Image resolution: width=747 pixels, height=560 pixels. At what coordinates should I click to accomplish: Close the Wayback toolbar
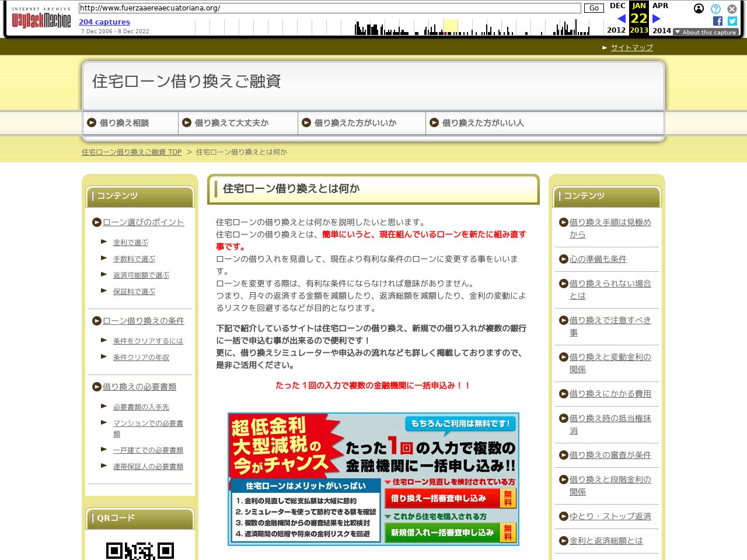tap(732, 9)
